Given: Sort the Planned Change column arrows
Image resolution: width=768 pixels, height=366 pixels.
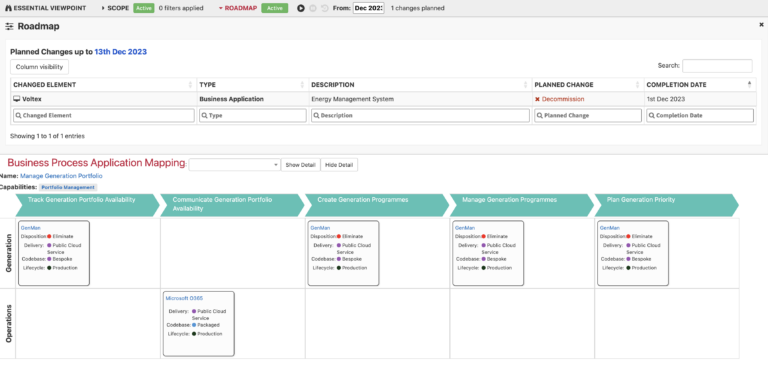Looking at the screenshot, I should click(638, 85).
